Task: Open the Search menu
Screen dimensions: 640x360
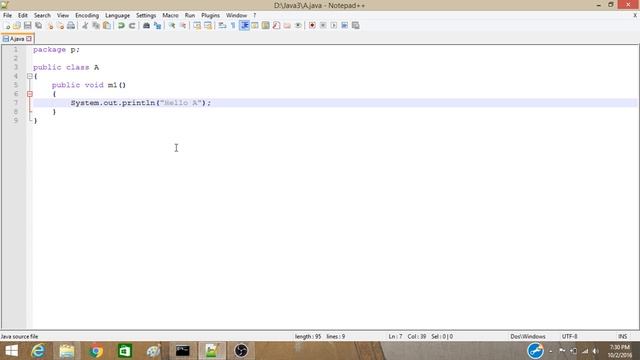Action: coord(42,16)
